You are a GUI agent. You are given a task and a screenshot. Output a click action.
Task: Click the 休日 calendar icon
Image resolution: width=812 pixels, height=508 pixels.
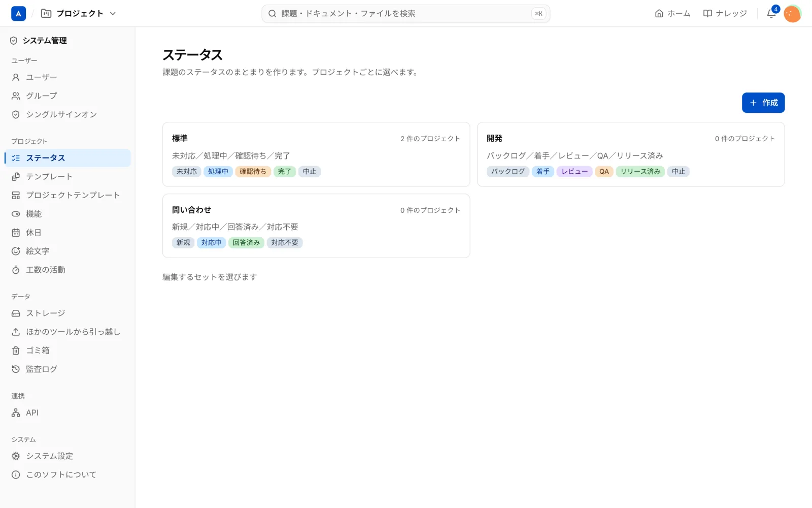(x=16, y=233)
